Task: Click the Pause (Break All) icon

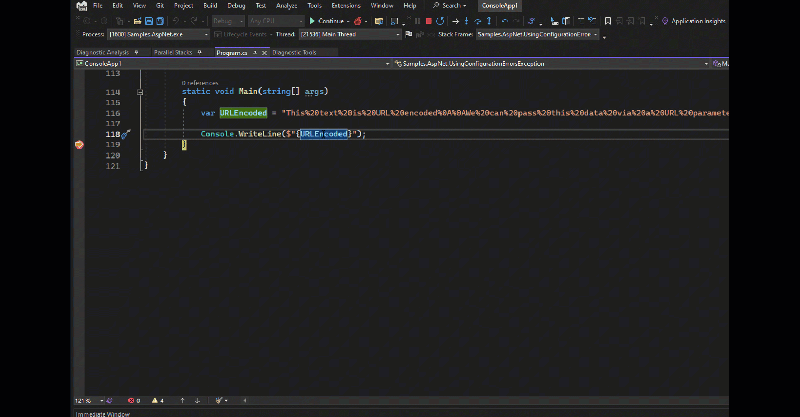Action: pos(417,21)
